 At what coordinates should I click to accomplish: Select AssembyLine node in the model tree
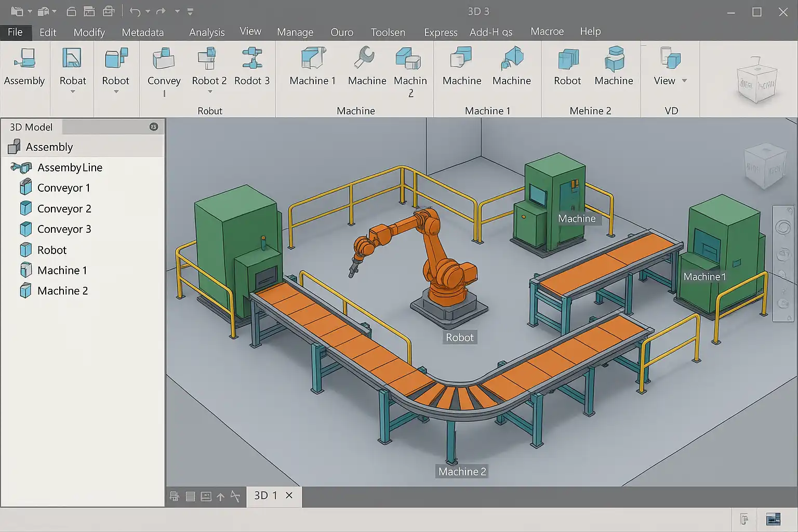tap(70, 167)
